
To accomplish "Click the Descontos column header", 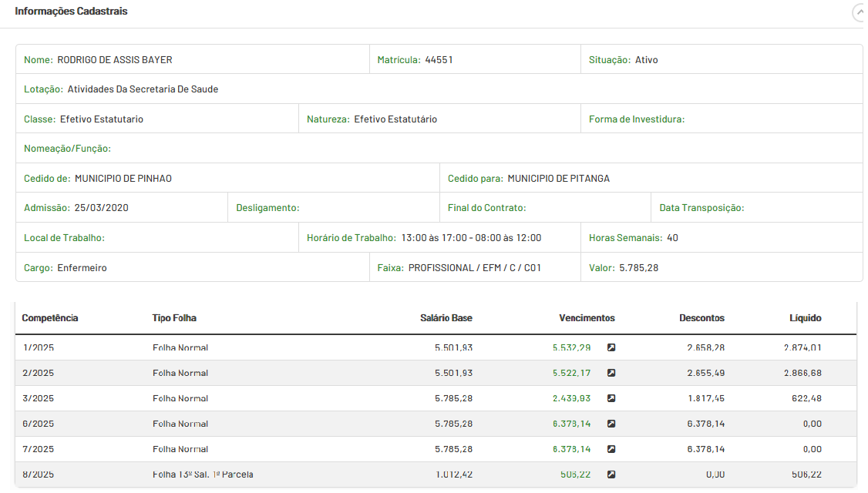I will coord(701,318).
